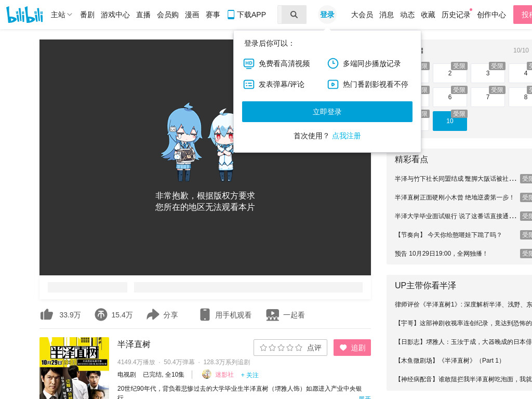Click the 精彩看点 section heading
This screenshot has height=399, width=532.
411,159
